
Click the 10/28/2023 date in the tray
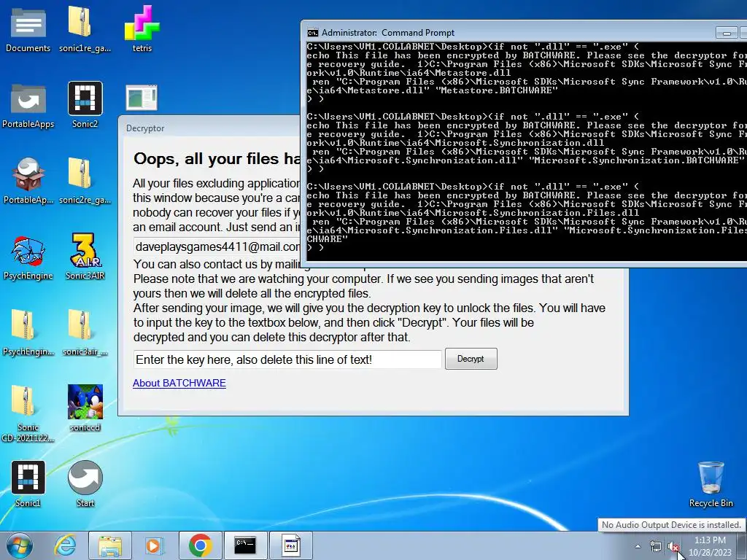click(710, 553)
